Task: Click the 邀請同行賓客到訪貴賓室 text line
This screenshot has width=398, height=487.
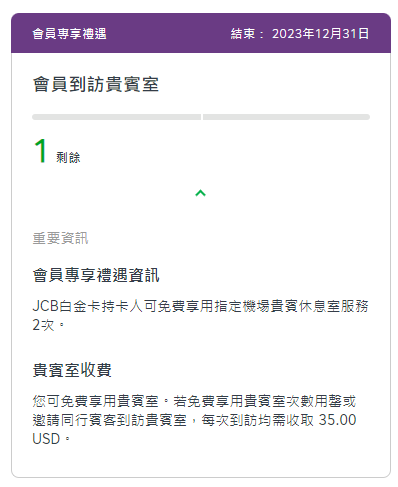Action: pos(109,420)
